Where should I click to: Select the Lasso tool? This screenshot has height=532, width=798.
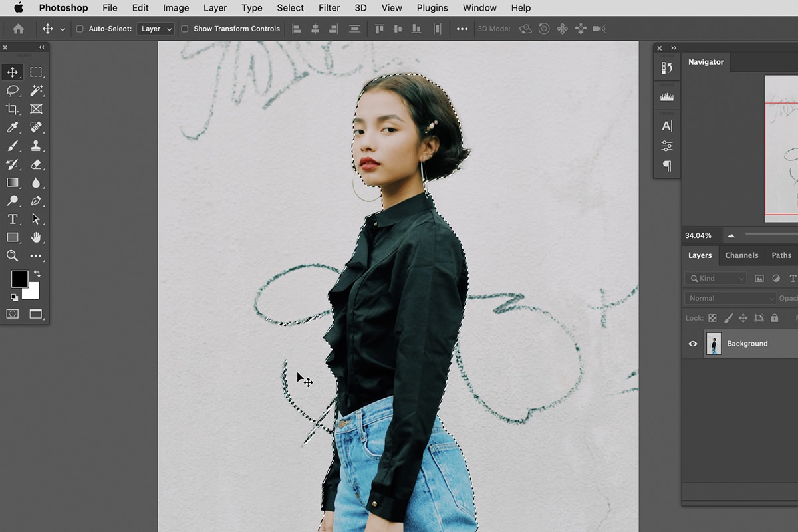(x=12, y=90)
